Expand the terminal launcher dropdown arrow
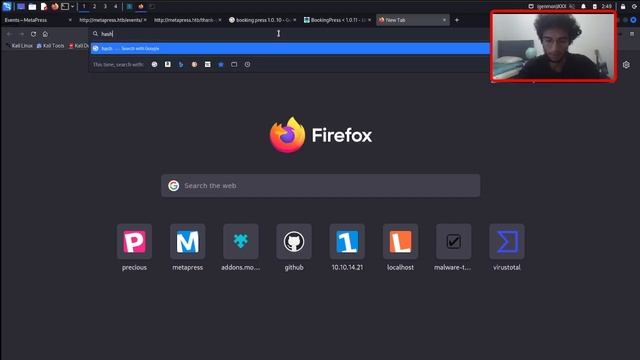This screenshot has width=640, height=360. (73, 7)
